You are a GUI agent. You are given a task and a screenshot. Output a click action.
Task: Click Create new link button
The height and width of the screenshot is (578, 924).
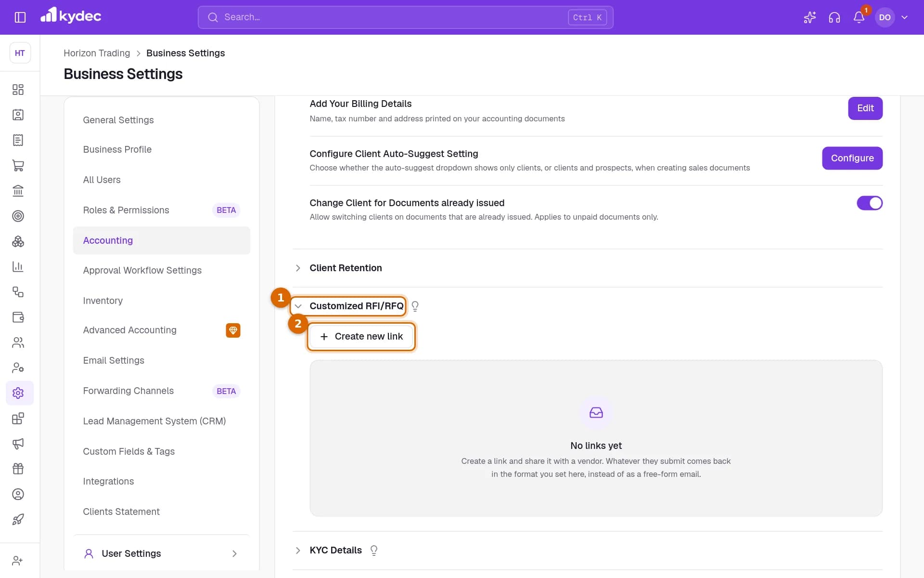point(361,336)
